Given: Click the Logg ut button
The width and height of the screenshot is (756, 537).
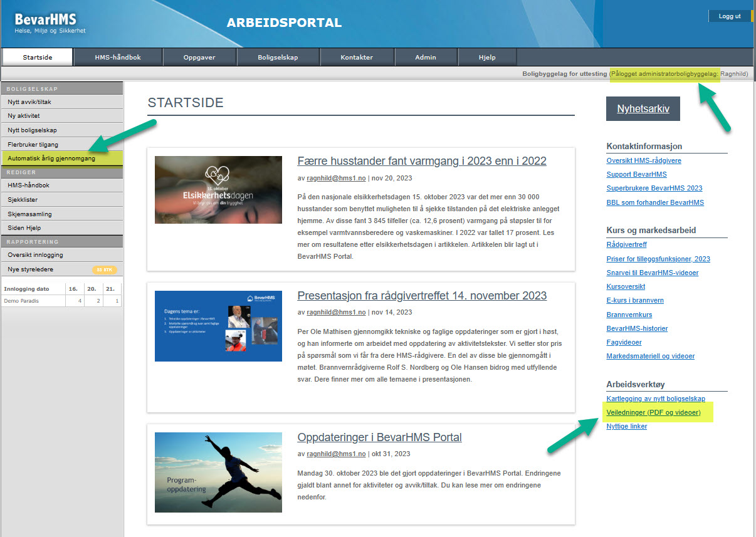Looking at the screenshot, I should pos(730,16).
